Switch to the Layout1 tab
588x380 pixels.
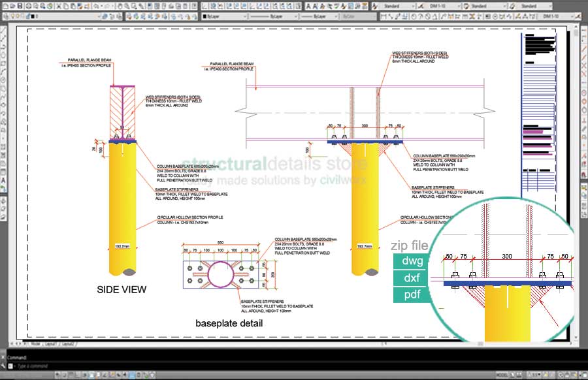(x=50, y=343)
